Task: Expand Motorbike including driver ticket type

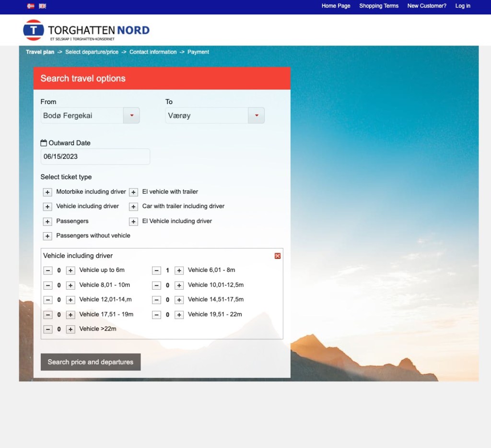Action: pos(47,192)
